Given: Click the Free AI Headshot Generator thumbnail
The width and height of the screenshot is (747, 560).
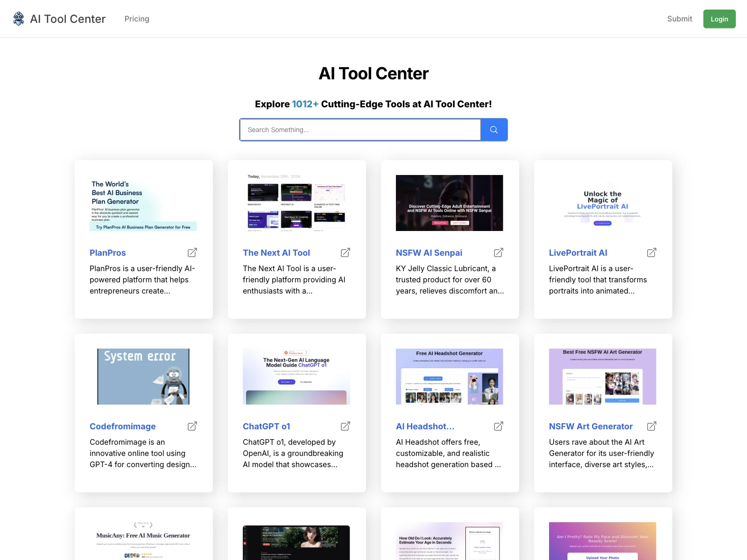Looking at the screenshot, I should (450, 377).
